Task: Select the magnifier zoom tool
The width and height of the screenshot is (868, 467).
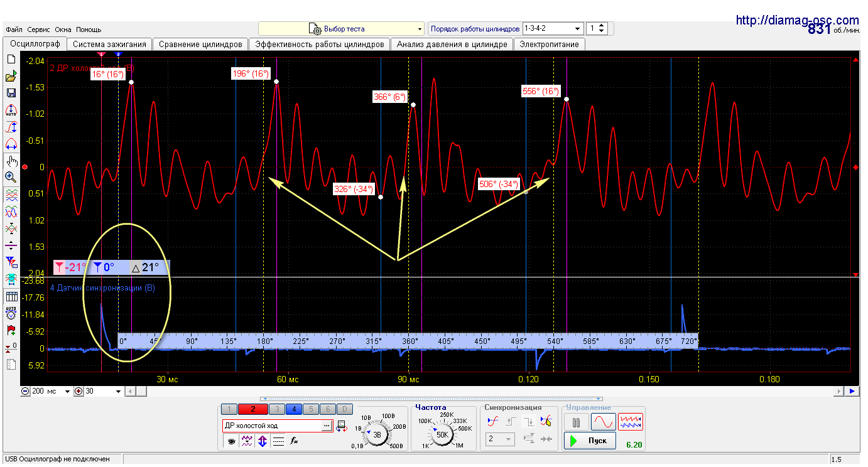Action: [11, 177]
